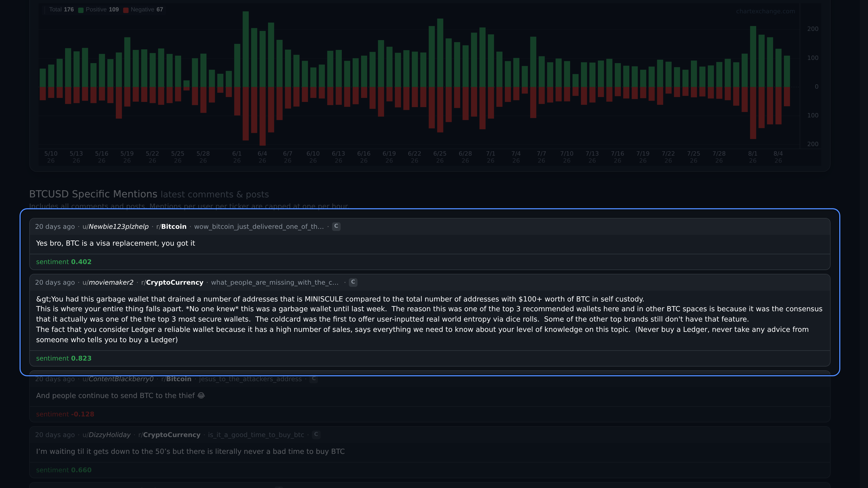868x488 pixels.
Task: Open thread jesus_to_the_attackers_address
Action: pyautogui.click(x=250, y=379)
